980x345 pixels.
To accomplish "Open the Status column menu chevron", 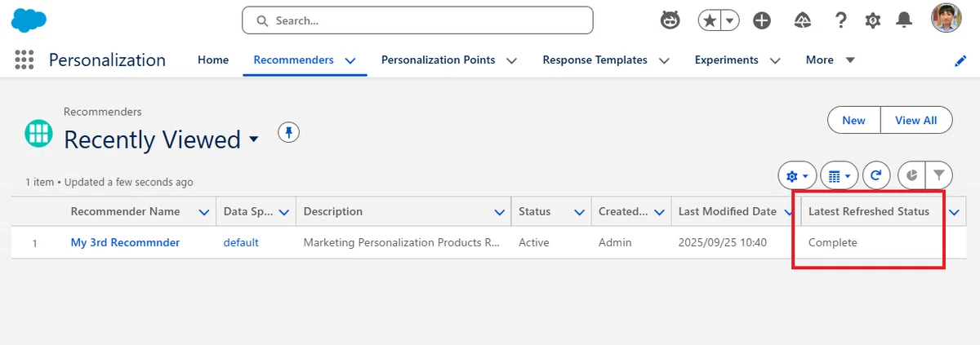I will click(x=579, y=212).
